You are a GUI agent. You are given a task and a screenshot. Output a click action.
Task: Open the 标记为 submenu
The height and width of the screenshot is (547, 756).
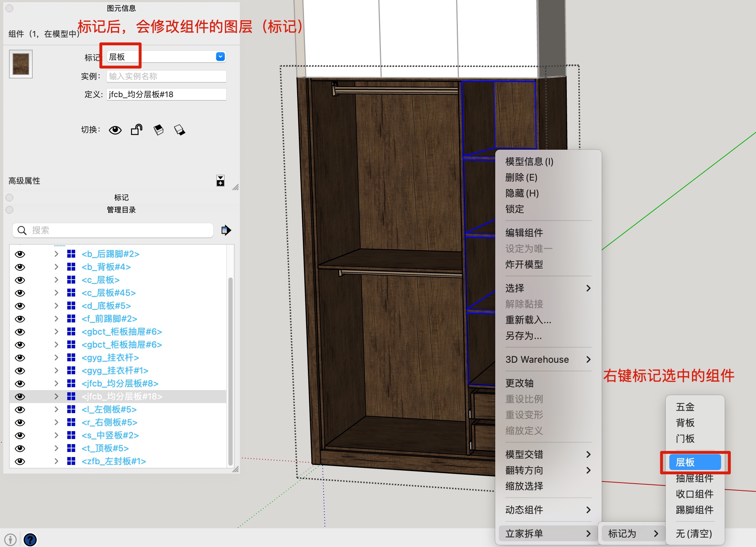[633, 534]
